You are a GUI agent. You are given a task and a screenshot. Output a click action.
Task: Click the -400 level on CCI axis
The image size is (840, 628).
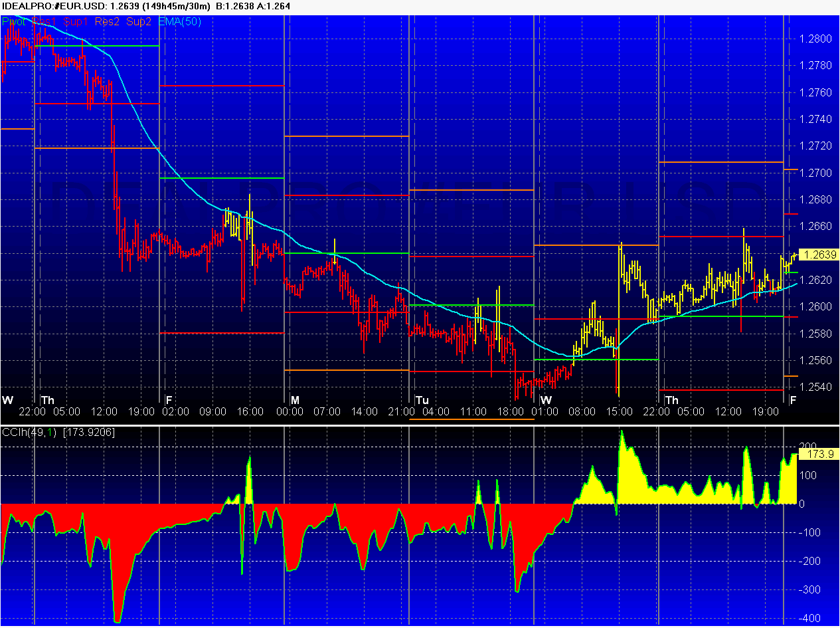[810, 618]
